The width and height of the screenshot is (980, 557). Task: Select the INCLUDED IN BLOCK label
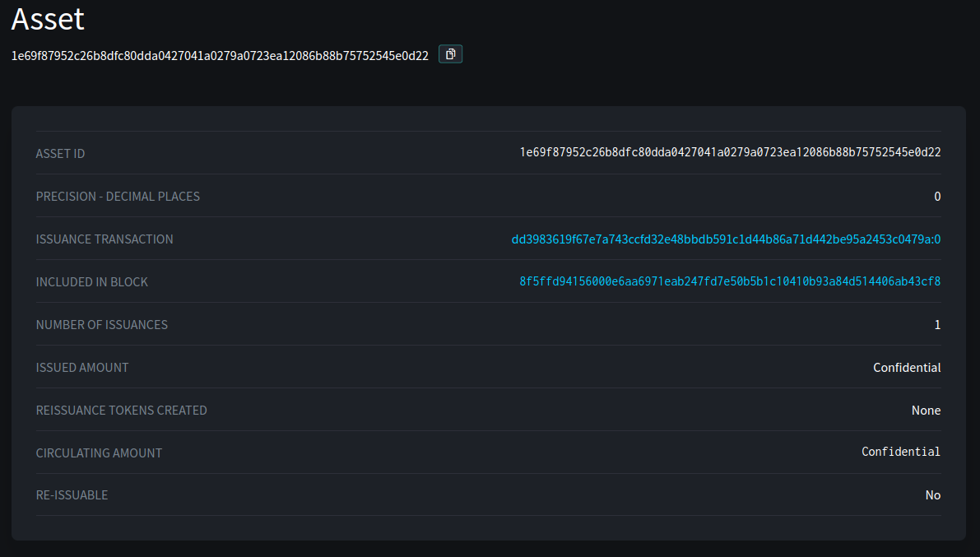92,282
